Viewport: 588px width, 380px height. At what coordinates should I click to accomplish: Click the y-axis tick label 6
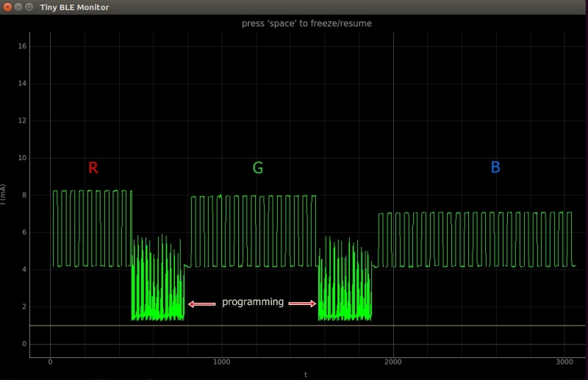(x=24, y=232)
